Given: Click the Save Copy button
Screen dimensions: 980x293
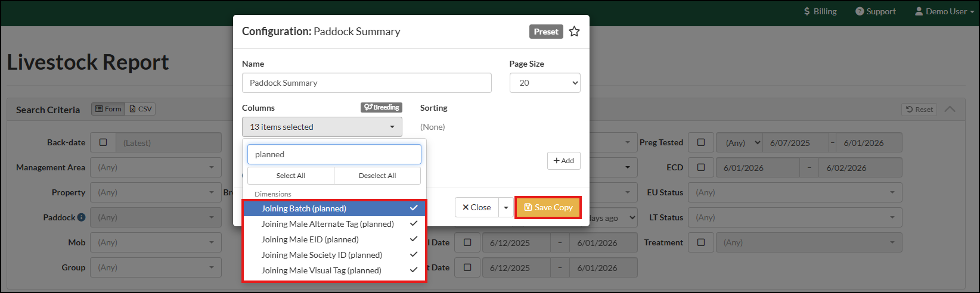Looking at the screenshot, I should point(548,207).
